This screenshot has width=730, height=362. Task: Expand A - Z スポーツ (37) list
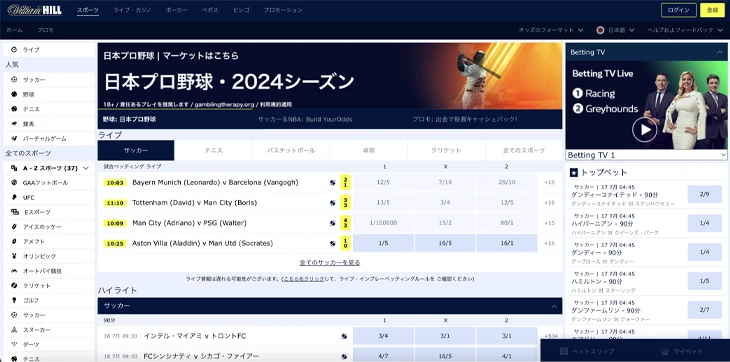coord(49,168)
